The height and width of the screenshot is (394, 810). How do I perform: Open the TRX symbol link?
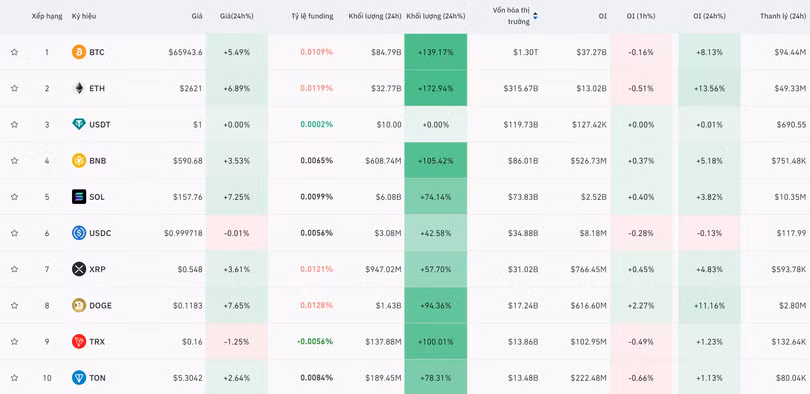pos(97,341)
